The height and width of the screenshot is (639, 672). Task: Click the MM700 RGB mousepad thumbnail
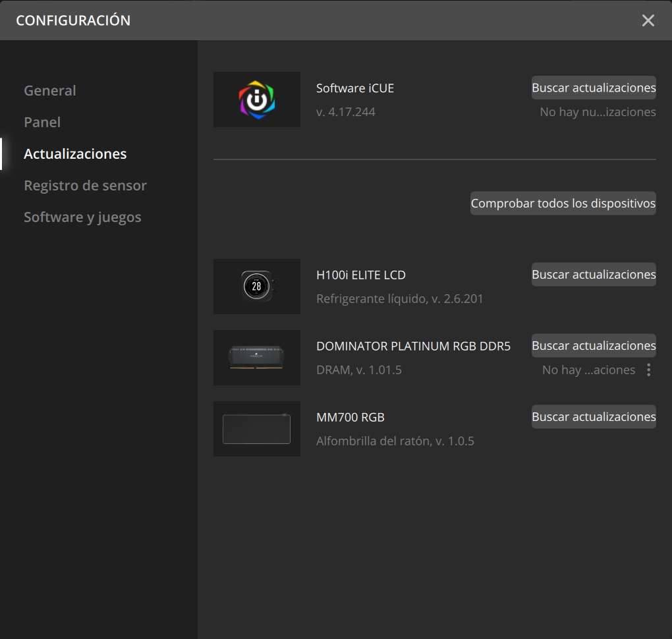pyautogui.click(x=257, y=429)
